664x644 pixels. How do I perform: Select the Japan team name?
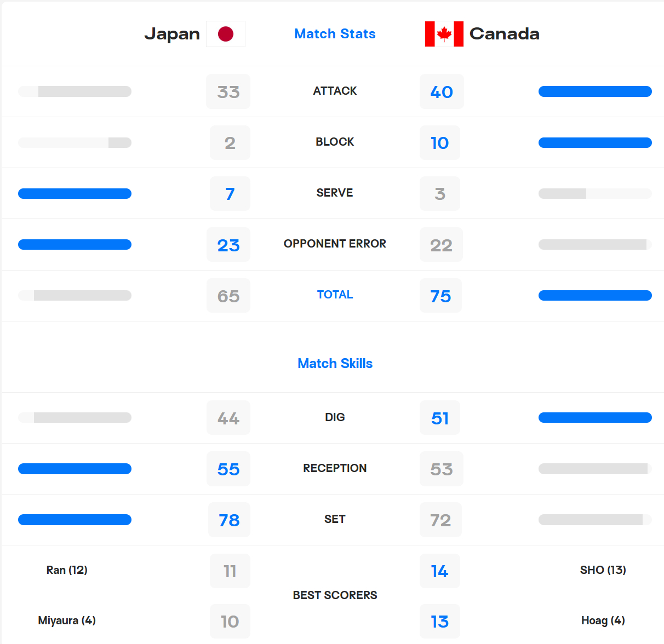(x=172, y=34)
